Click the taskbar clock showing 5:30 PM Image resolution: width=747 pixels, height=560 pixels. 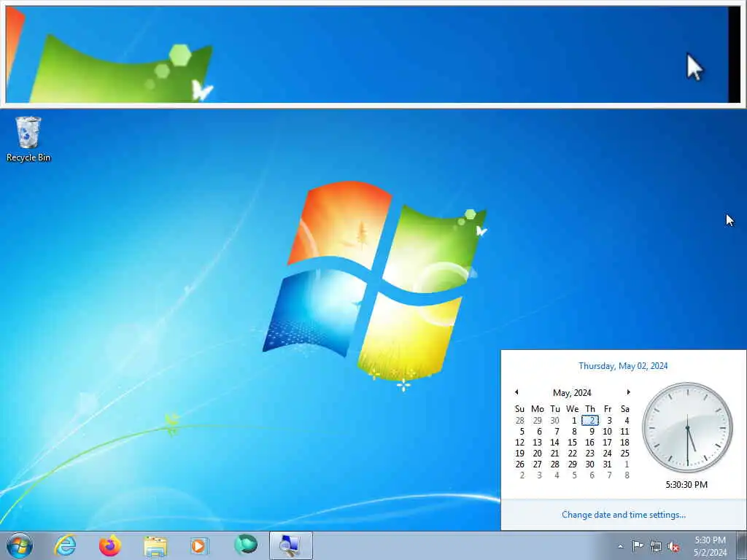[710, 546]
